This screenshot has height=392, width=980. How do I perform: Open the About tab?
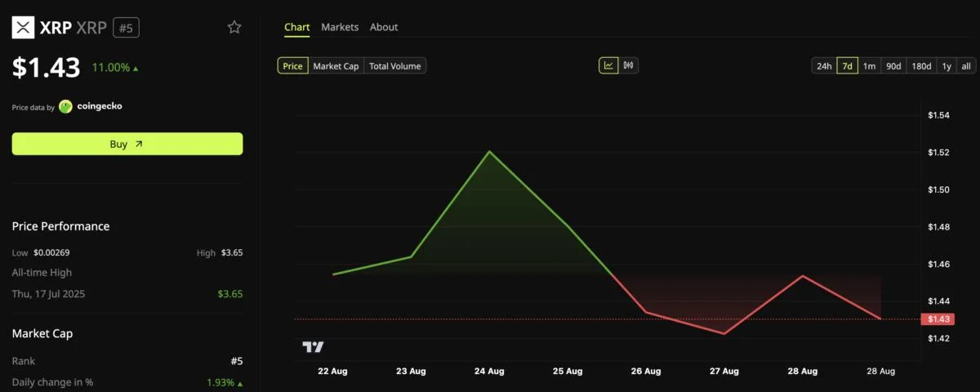point(384,27)
